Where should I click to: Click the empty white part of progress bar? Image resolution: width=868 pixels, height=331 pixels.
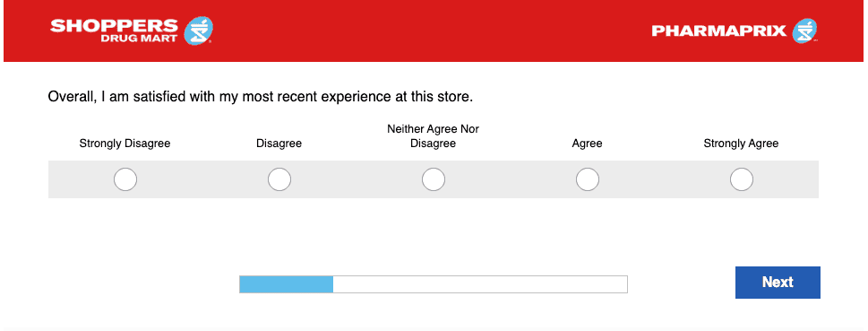[480, 284]
